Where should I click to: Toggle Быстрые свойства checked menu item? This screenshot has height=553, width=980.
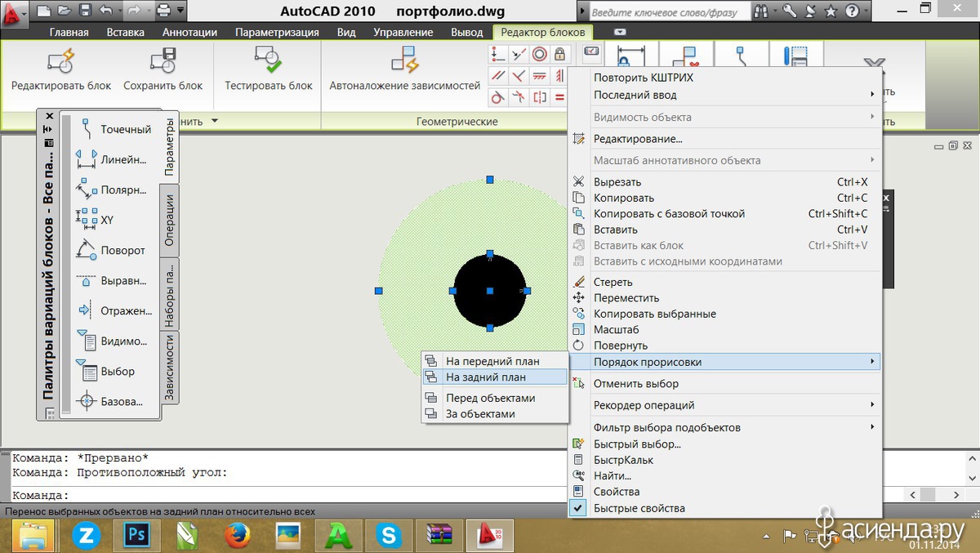[x=725, y=508]
